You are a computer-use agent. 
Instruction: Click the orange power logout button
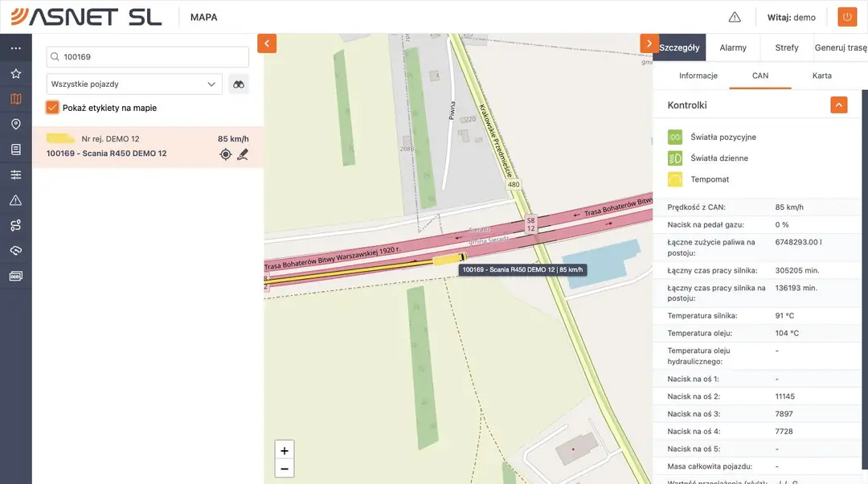coord(847,17)
